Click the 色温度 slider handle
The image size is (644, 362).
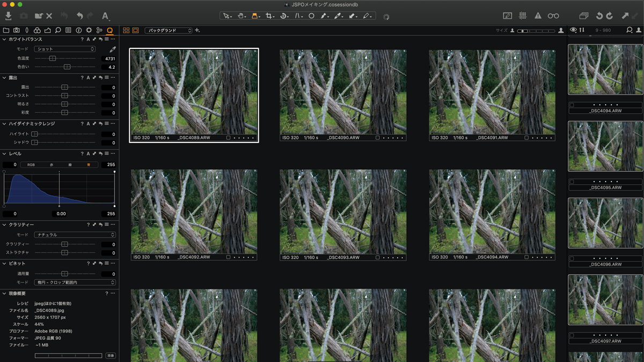52,58
